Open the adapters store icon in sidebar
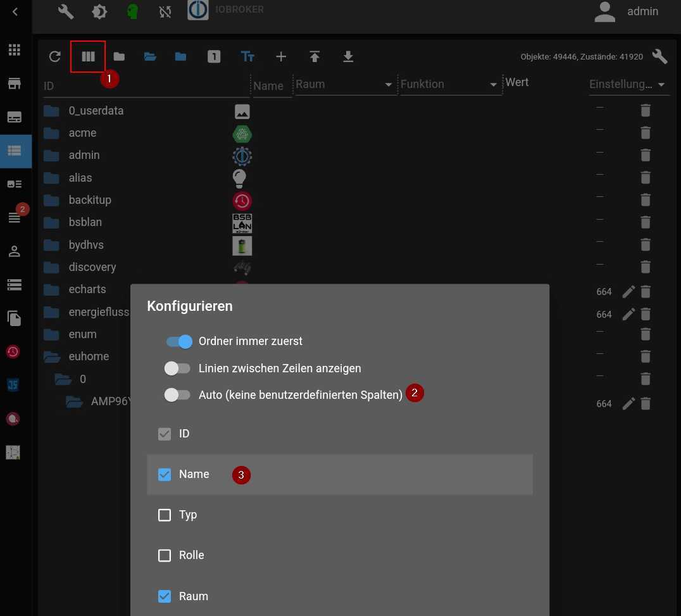Image resolution: width=681 pixels, height=616 pixels. (15, 84)
